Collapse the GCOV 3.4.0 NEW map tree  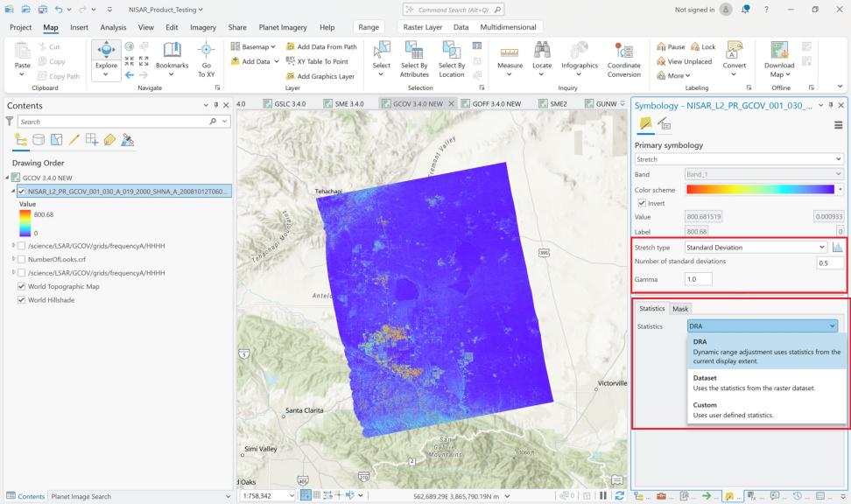(x=8, y=178)
